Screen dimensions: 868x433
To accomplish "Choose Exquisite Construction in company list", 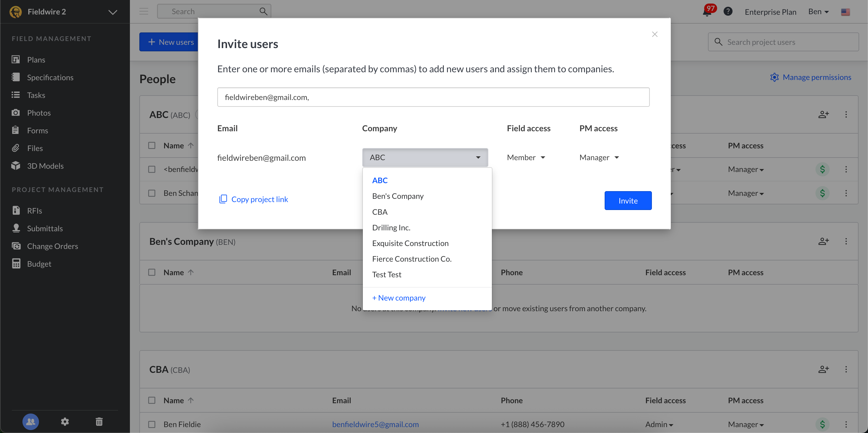I will [x=410, y=243].
